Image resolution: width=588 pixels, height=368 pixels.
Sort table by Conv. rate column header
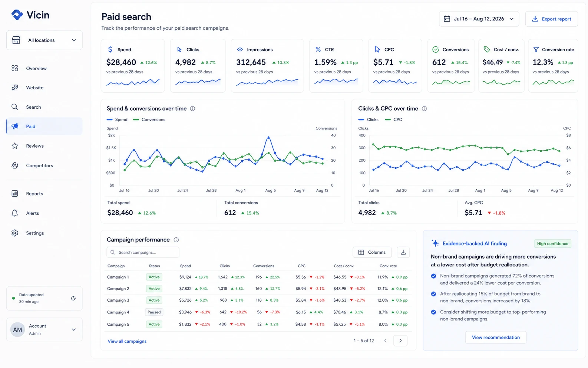(388, 266)
